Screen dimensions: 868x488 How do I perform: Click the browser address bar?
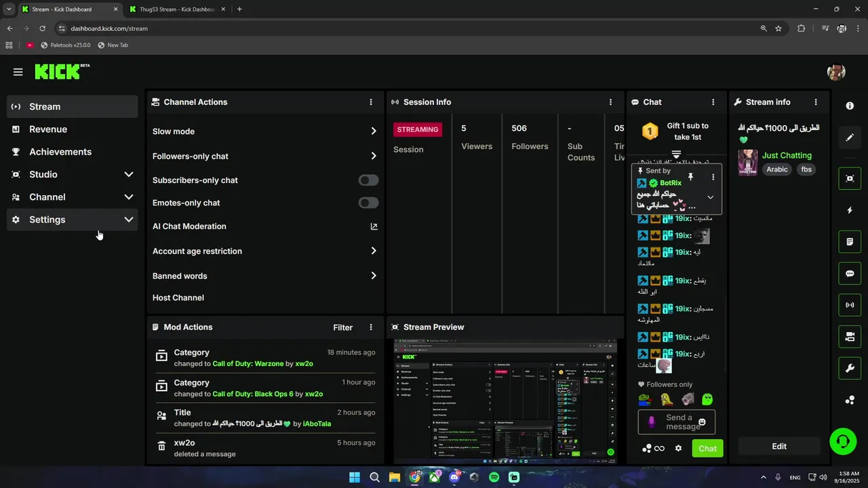point(407,28)
